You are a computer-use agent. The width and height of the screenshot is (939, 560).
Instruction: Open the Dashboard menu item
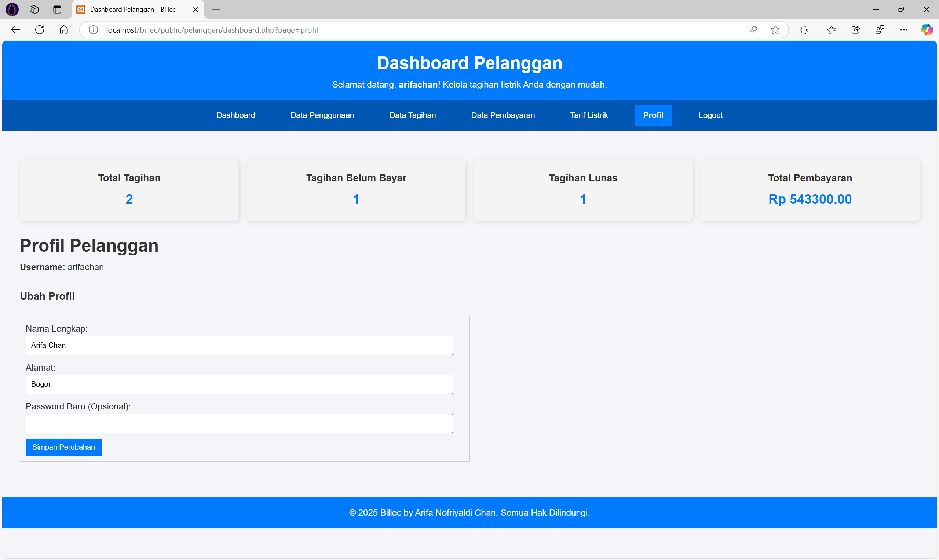[235, 115]
